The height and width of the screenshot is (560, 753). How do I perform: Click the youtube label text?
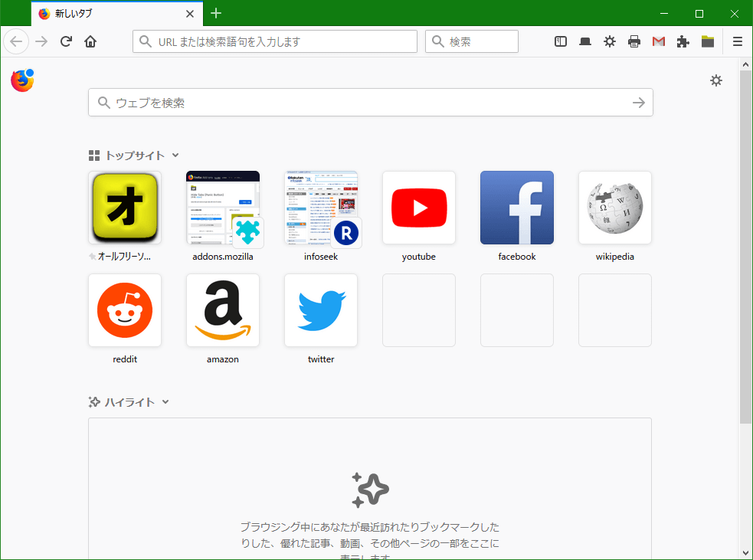[419, 257]
